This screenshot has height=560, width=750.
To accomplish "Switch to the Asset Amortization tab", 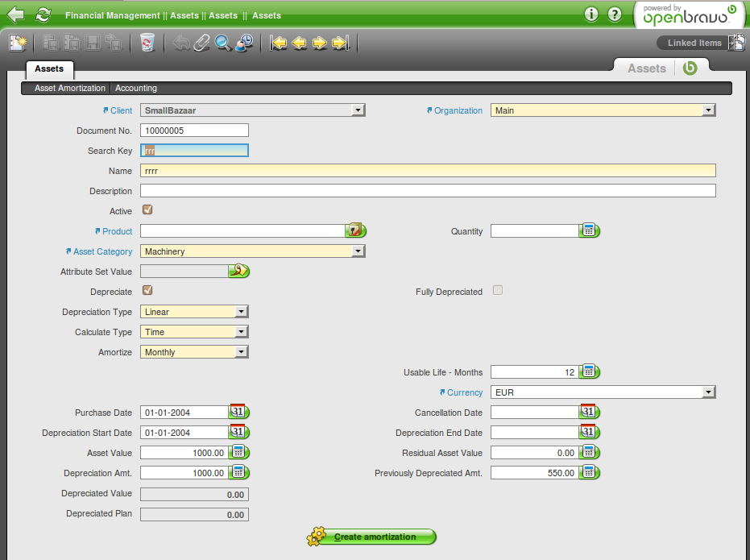I will 70,89.
